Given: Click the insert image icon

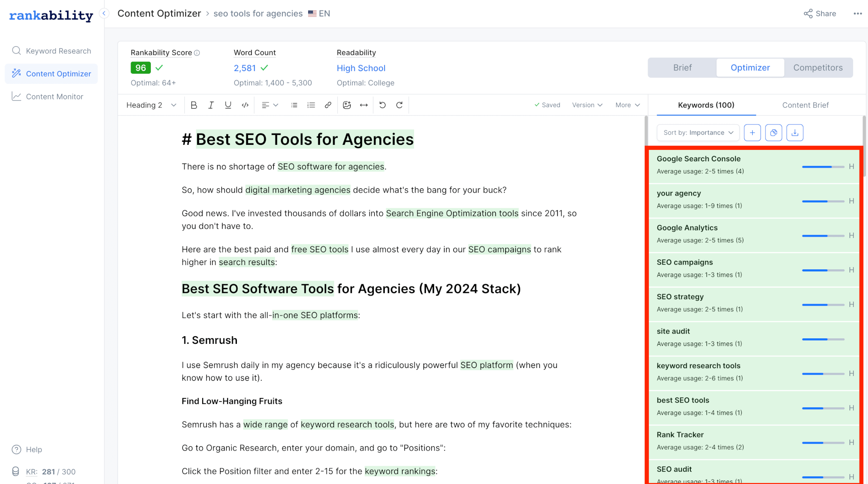Looking at the screenshot, I should pos(347,105).
